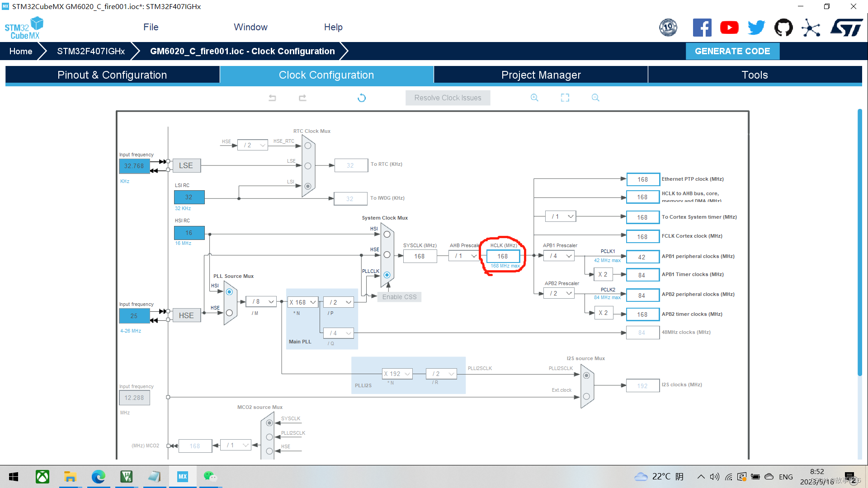Screen dimensions: 868x488
Task: Click the redo arrow icon
Action: click(x=302, y=98)
